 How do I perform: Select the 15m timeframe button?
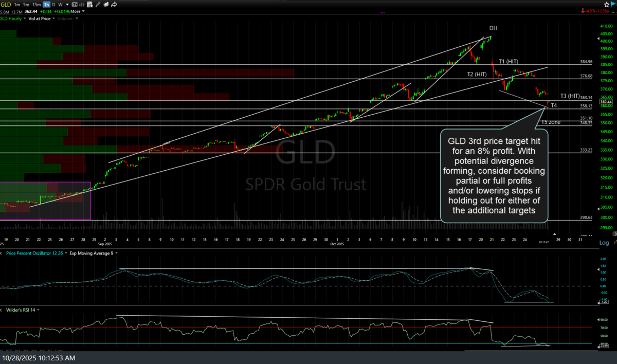point(37,5)
